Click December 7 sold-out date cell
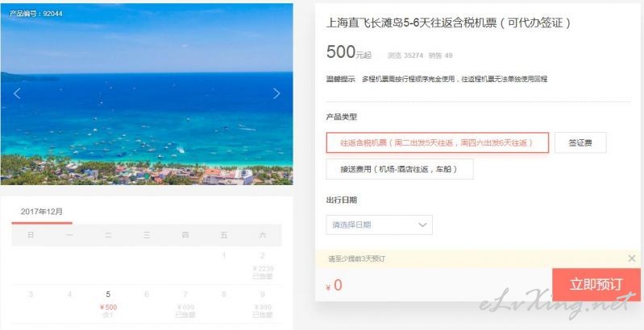This screenshot has height=330, width=644. click(x=185, y=305)
